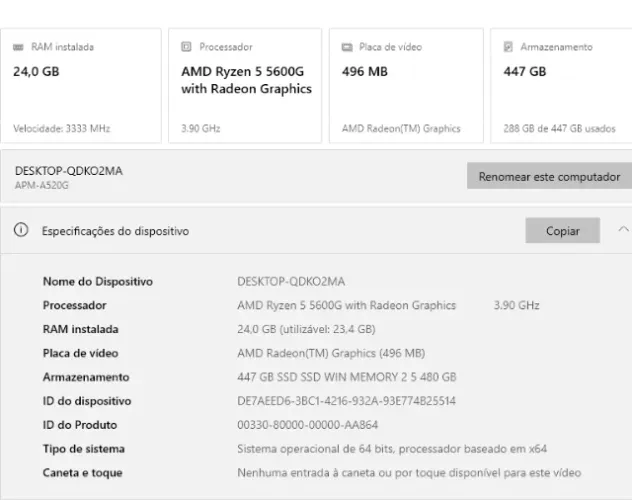Image resolution: width=632 pixels, height=500 pixels.
Task: Click the Processador chip icon
Action: pyautogui.click(x=186, y=47)
